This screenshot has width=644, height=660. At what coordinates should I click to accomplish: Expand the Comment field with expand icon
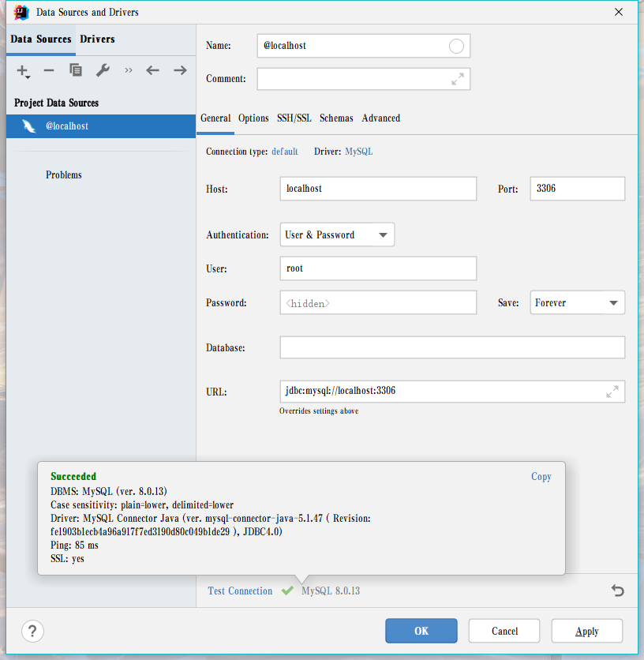pos(458,79)
